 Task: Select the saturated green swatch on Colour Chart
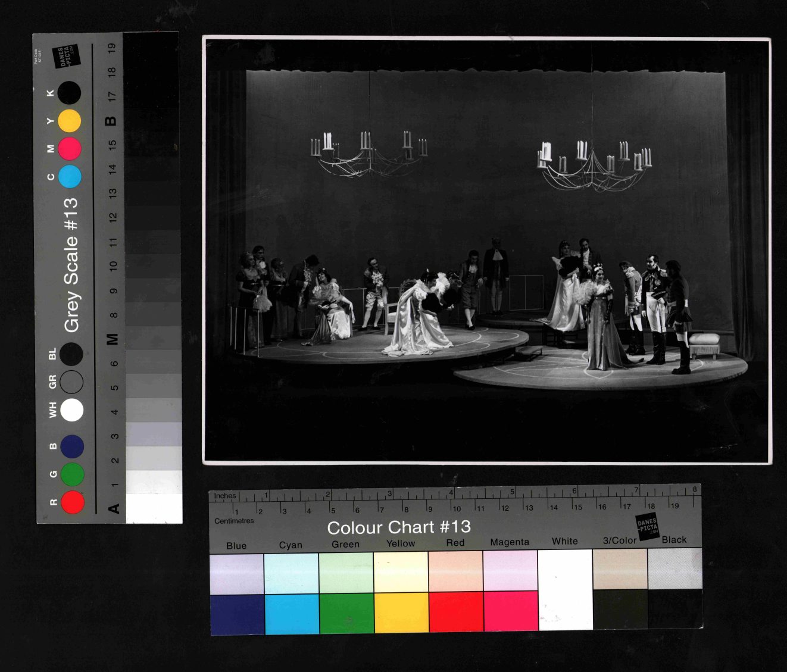point(346,614)
